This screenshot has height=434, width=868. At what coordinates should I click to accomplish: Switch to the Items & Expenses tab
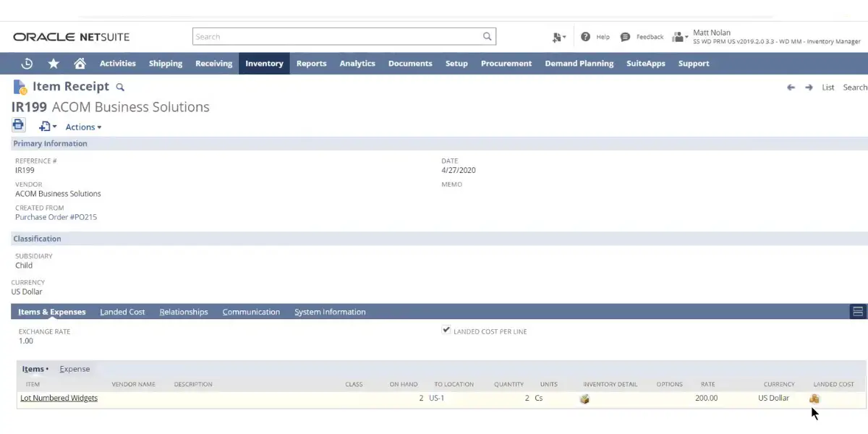click(52, 312)
